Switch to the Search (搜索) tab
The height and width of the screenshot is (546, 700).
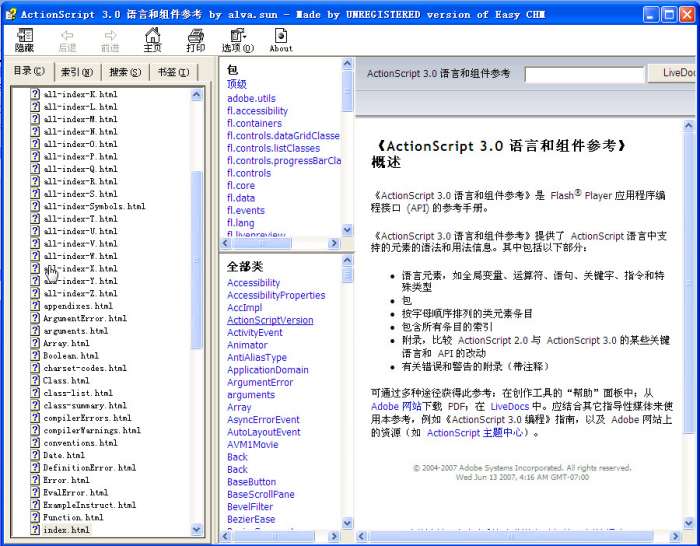pyautogui.click(x=125, y=72)
